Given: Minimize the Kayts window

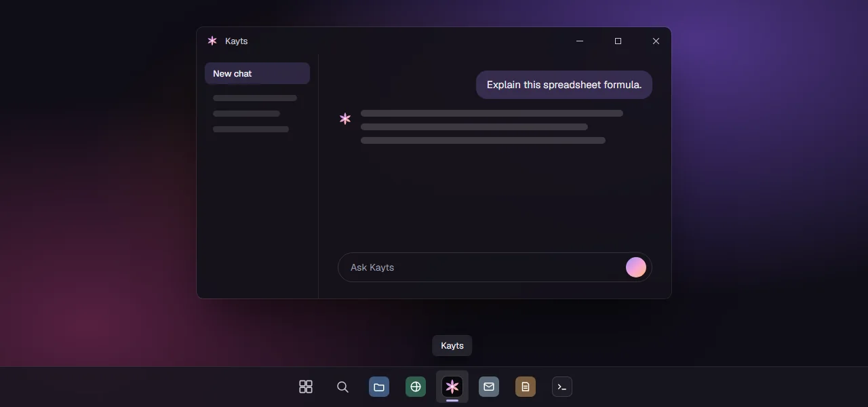Looking at the screenshot, I should (580, 41).
